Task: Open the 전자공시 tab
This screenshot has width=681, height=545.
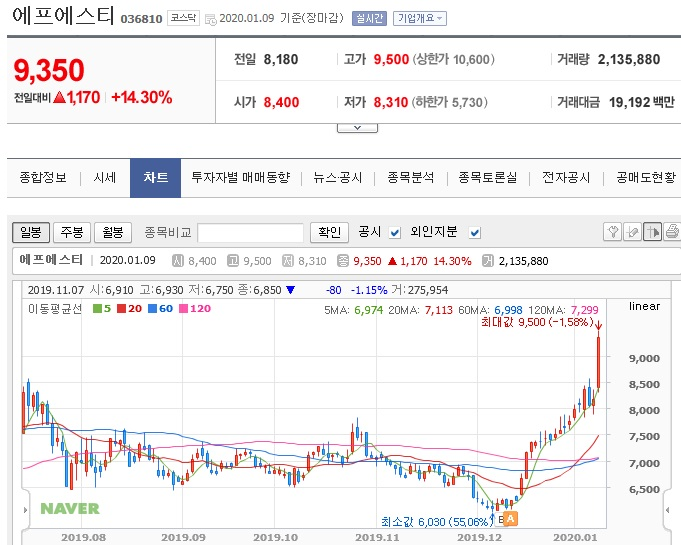Action: pyautogui.click(x=566, y=178)
